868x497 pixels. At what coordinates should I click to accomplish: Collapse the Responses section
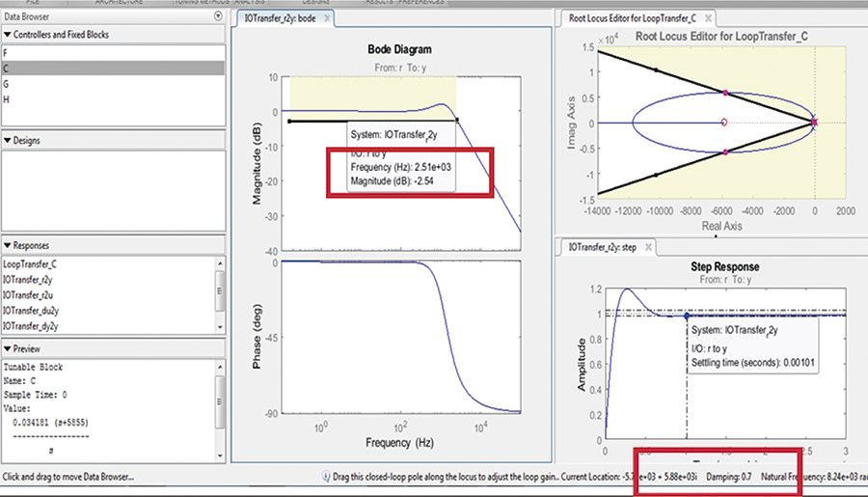[x=8, y=246]
